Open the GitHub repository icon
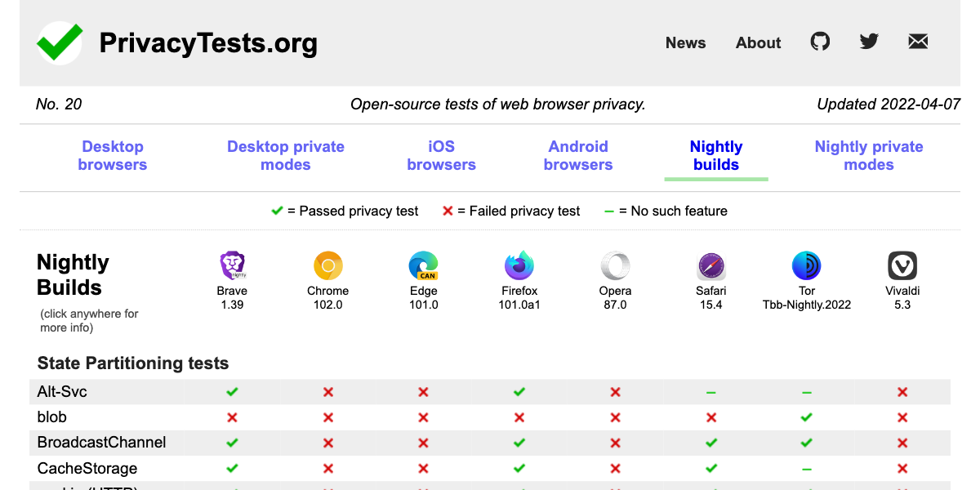Image resolution: width=980 pixels, height=490 pixels. 820,41
